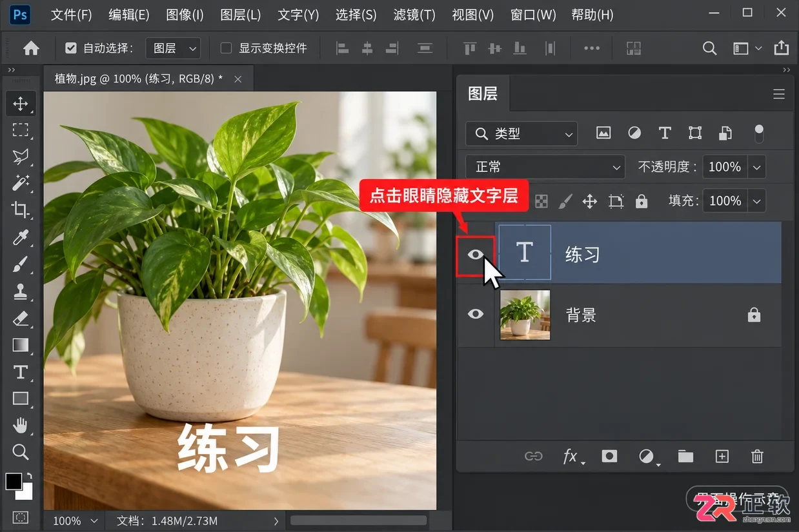Click the Align Vertical Centers icon

[x=495, y=48]
